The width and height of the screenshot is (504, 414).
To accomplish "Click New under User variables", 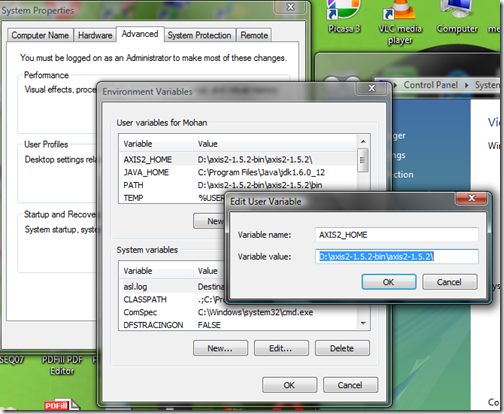I will pos(210,221).
